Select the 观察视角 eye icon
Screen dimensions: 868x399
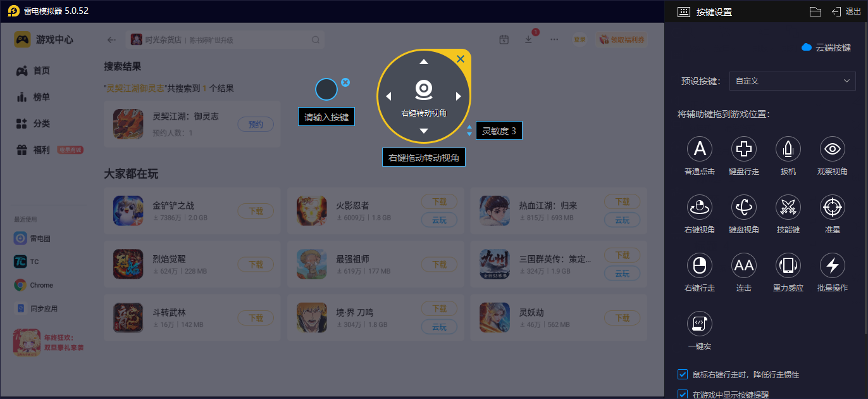(x=833, y=149)
